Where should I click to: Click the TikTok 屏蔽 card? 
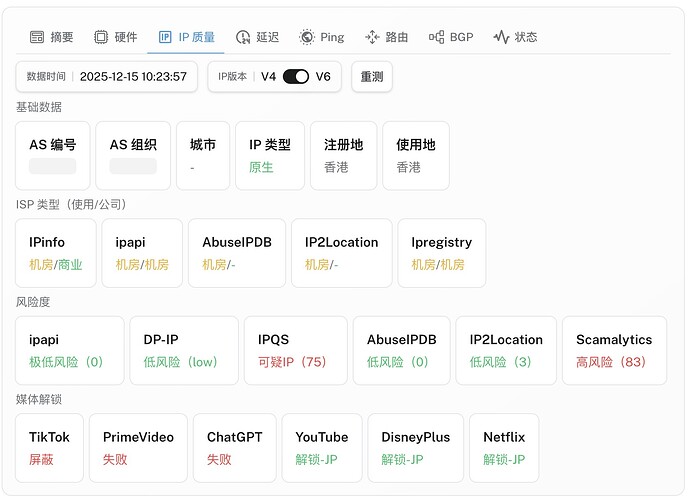coord(49,448)
